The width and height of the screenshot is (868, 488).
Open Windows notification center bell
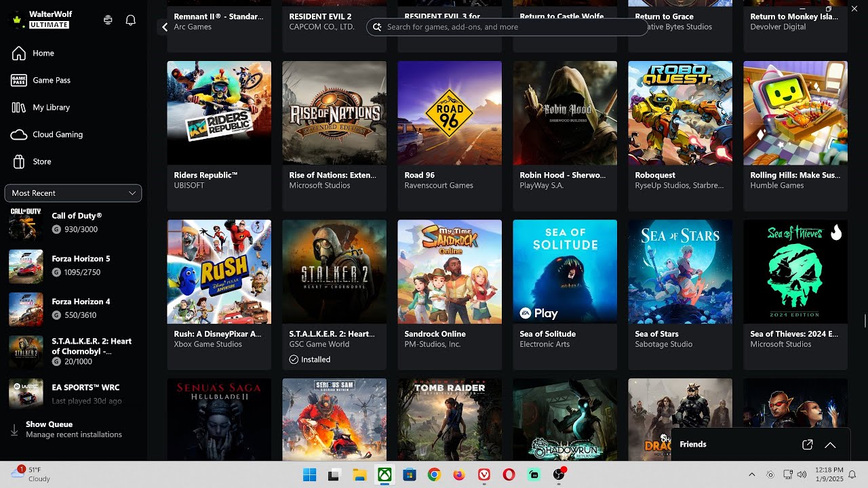pos(852,474)
